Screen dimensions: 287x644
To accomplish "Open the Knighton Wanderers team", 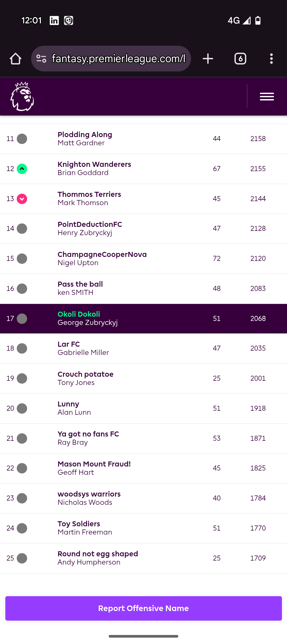I will (94, 164).
